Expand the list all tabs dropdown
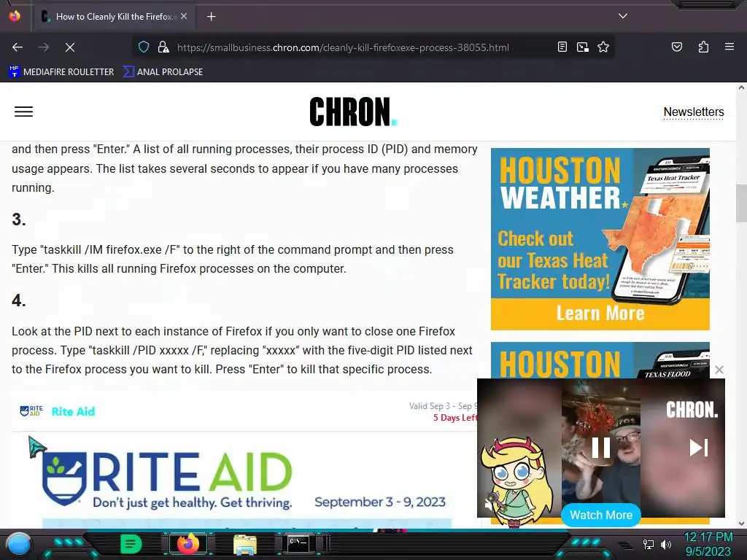The height and width of the screenshot is (560, 747). click(623, 16)
